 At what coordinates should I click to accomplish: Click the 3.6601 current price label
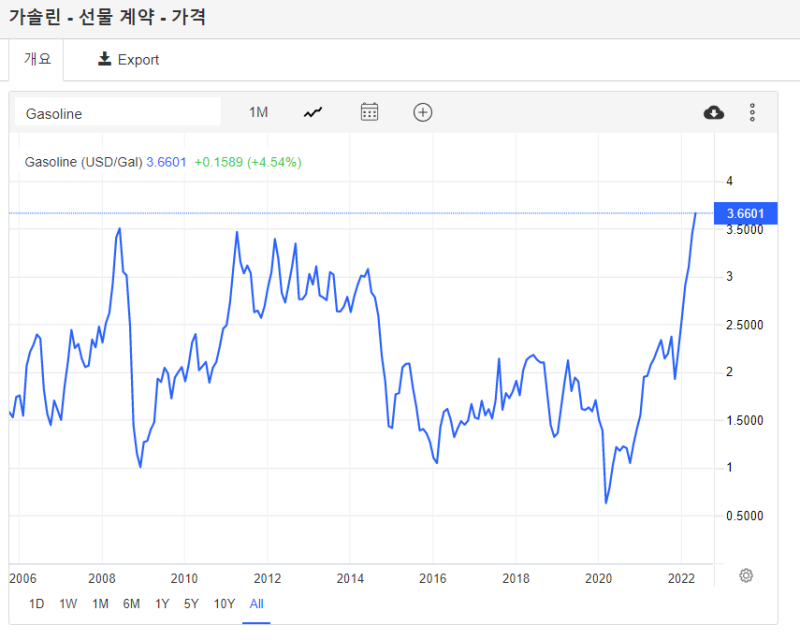click(745, 213)
